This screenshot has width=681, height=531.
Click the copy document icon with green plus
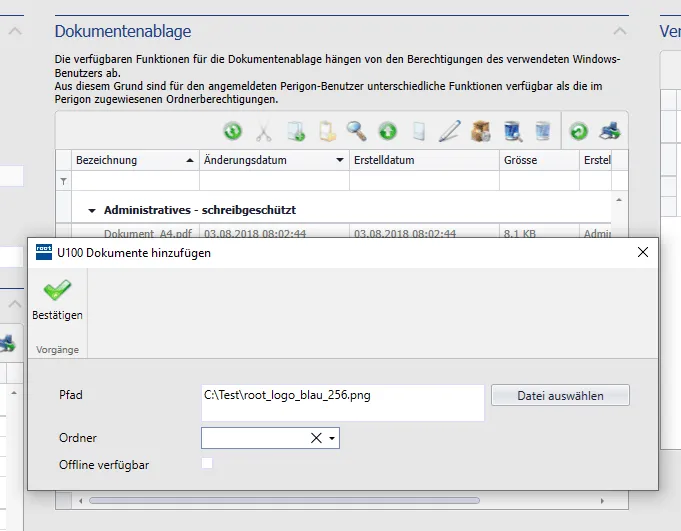[x=295, y=131]
